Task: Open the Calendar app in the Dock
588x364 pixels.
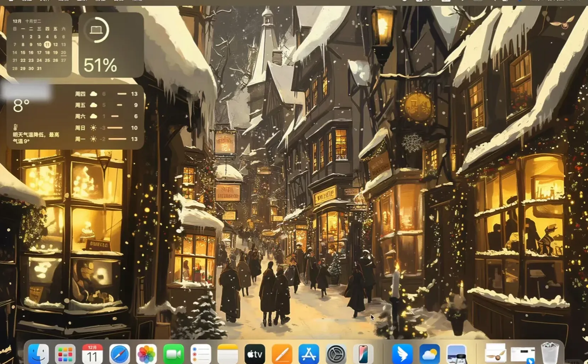Action: (92, 354)
